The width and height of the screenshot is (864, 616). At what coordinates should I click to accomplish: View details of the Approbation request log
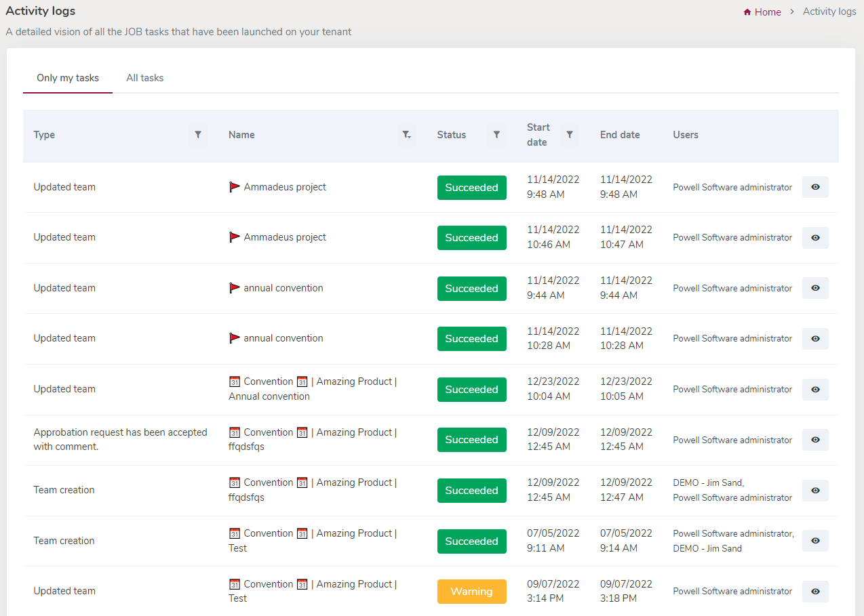point(815,440)
